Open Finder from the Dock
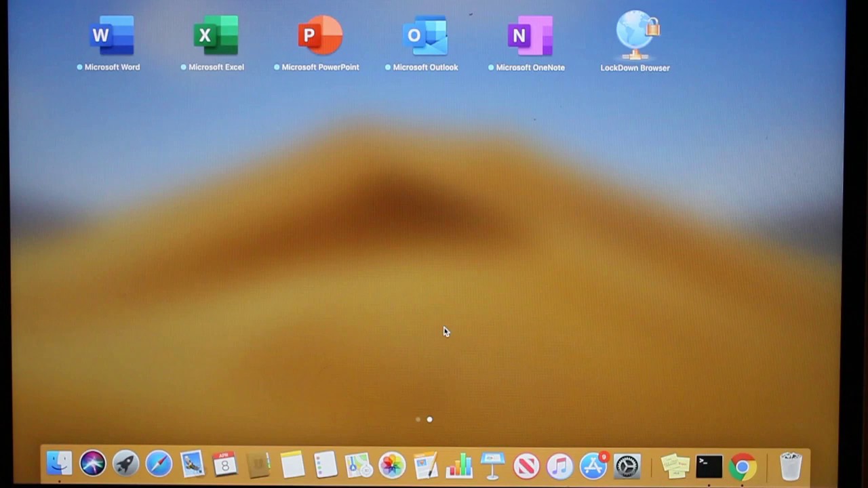 [x=59, y=464]
